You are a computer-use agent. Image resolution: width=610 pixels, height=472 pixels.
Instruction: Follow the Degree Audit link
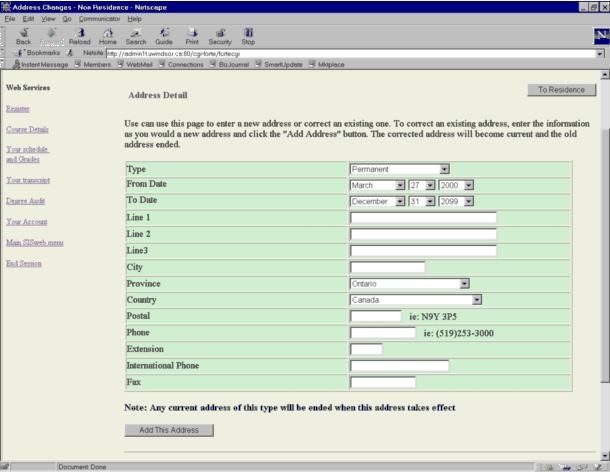(24, 201)
